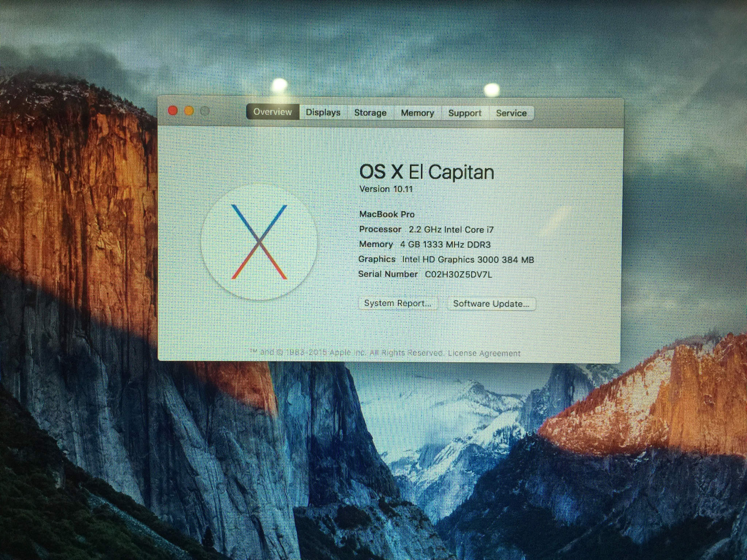This screenshot has height=560, width=747.
Task: Open the Support tab
Action: click(x=465, y=113)
